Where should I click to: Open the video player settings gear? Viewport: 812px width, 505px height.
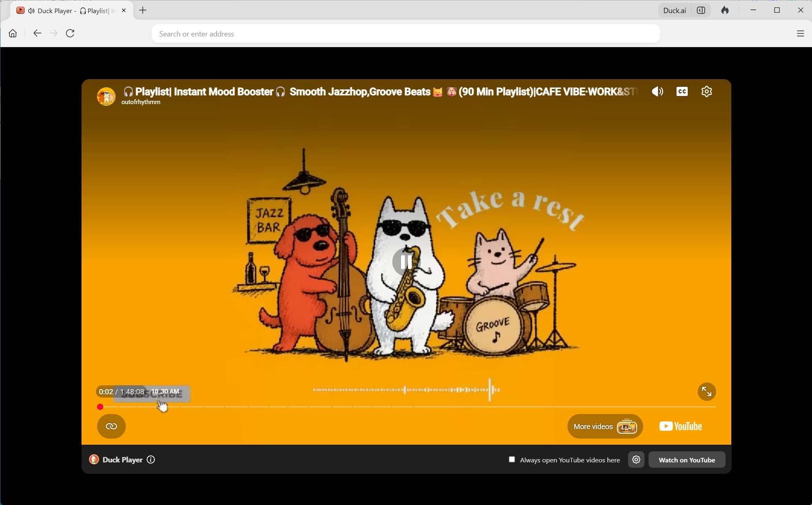(x=707, y=91)
